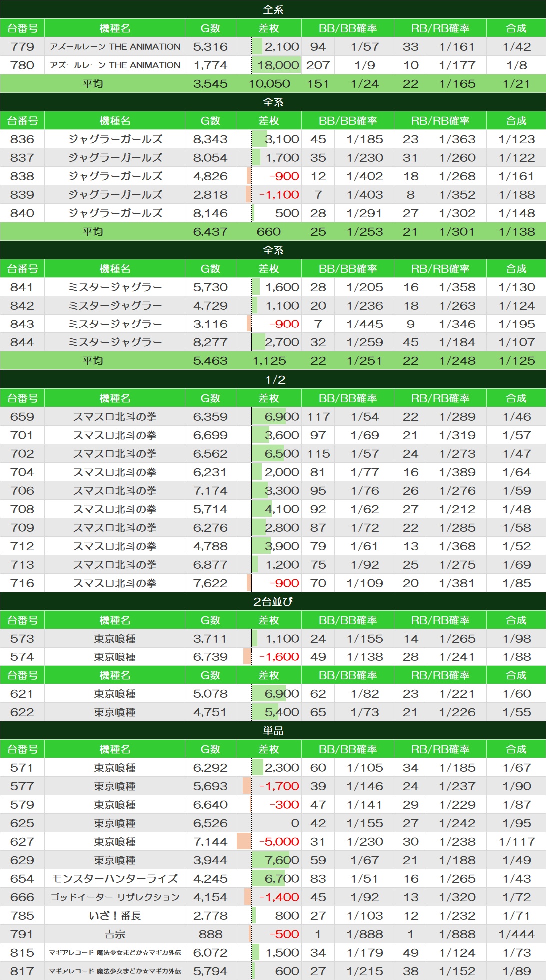Select machine number 659 cell
The width and height of the screenshot is (546, 980).
point(22,417)
